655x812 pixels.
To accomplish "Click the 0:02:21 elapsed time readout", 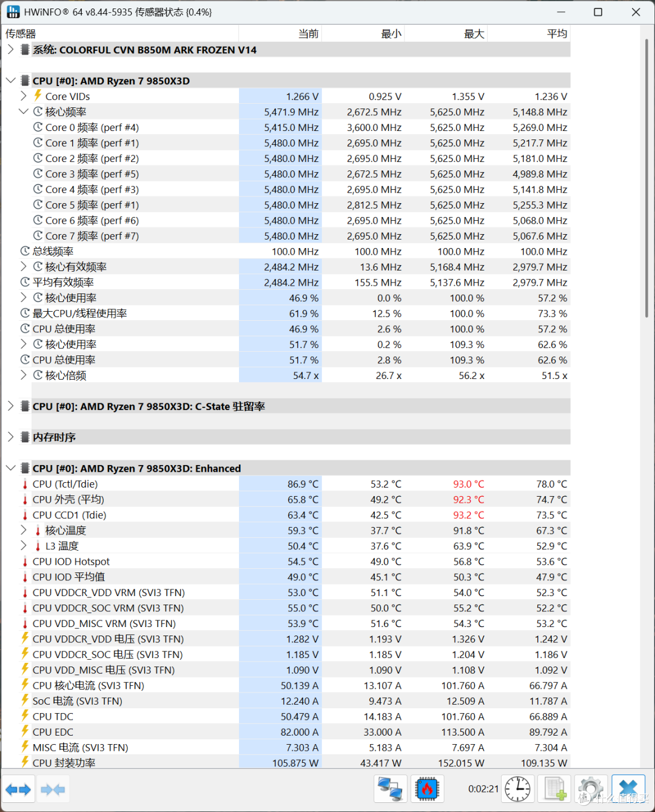I will pos(483,789).
